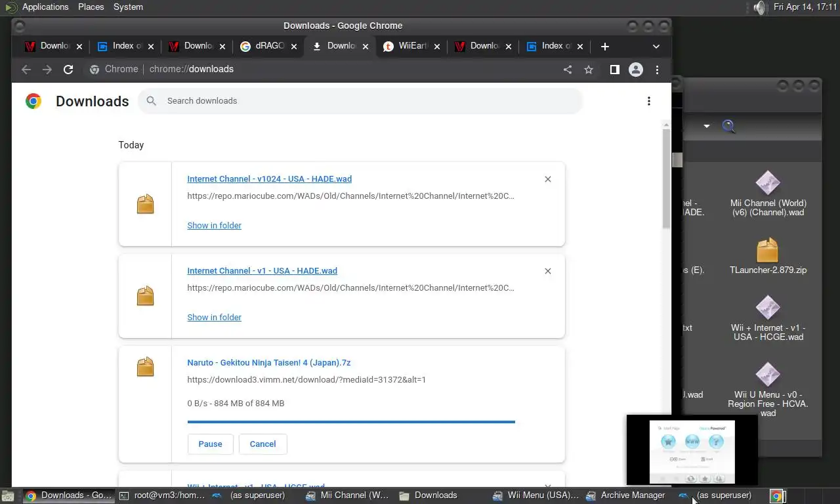Expand the file manager toolbar dropdown arrow

[707, 126]
